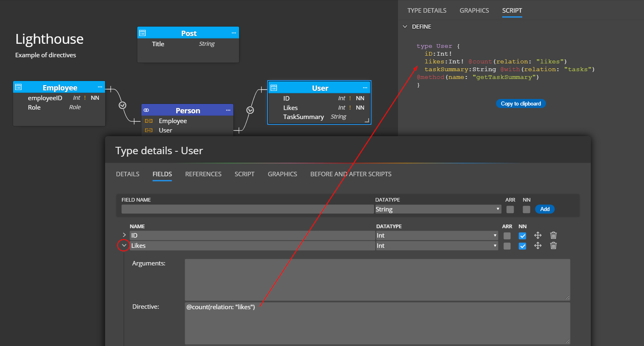Collapse the DEFINE section in script panel
Screen dimensions: 644x346
click(405, 27)
